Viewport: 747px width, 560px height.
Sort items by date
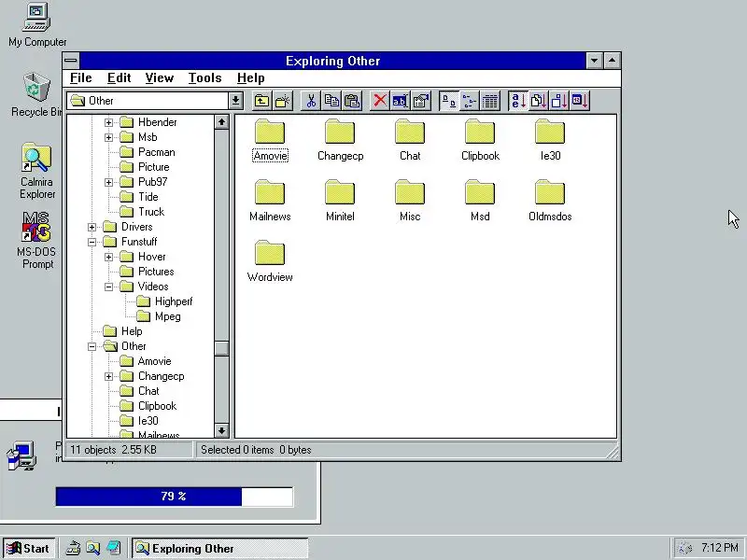tap(580, 101)
